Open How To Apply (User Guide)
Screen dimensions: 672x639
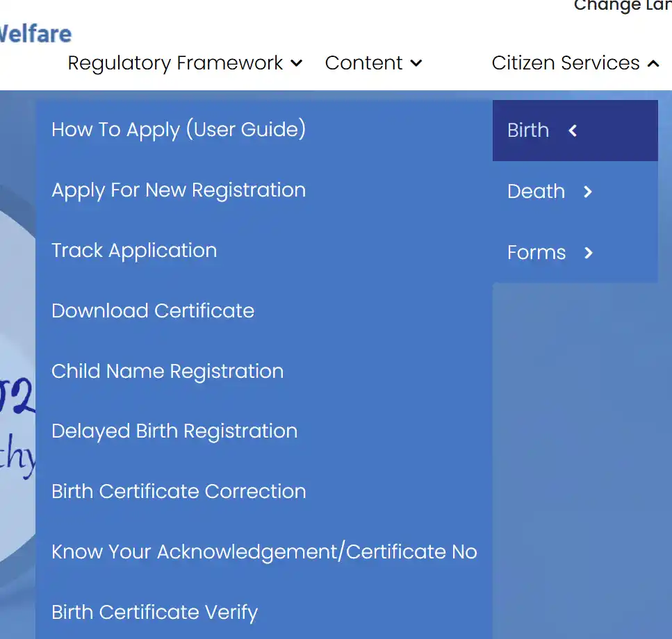pos(179,130)
